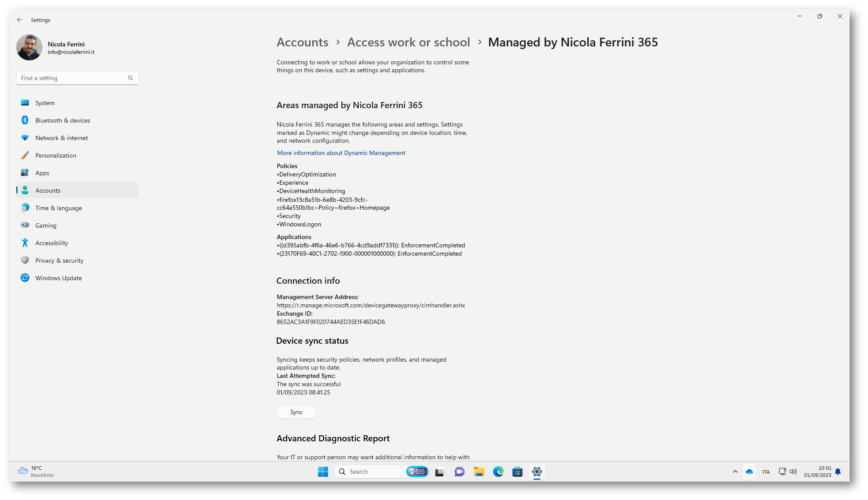Open Teams Chat icon on taskbar
Image resolution: width=868 pixels, height=500 pixels.
pyautogui.click(x=459, y=472)
